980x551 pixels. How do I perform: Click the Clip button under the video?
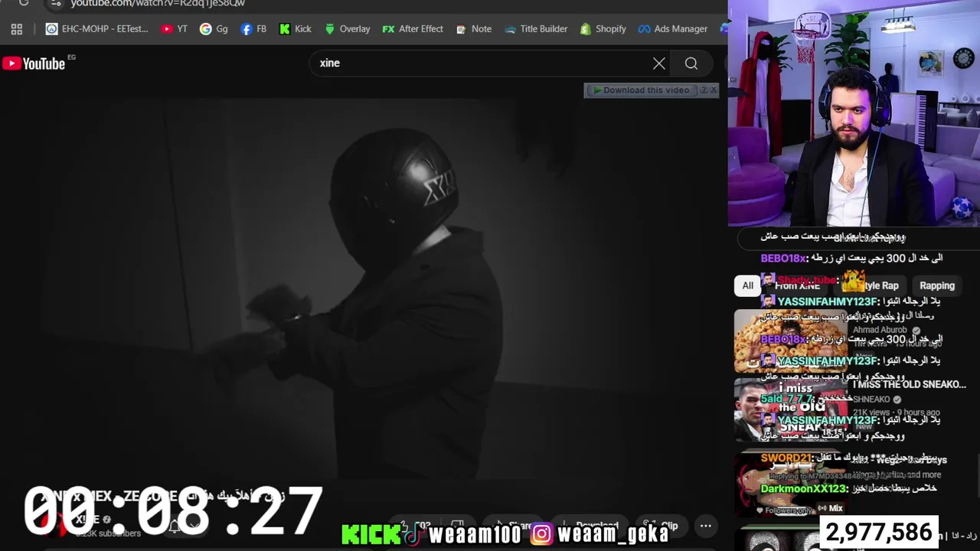pyautogui.click(x=661, y=526)
